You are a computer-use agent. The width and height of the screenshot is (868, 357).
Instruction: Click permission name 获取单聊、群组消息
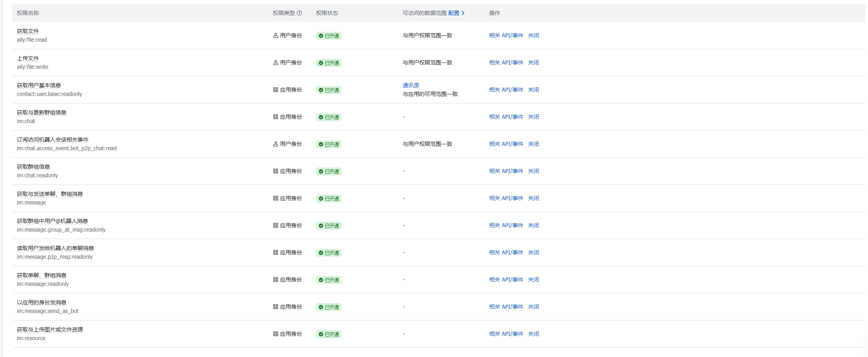[x=42, y=275]
